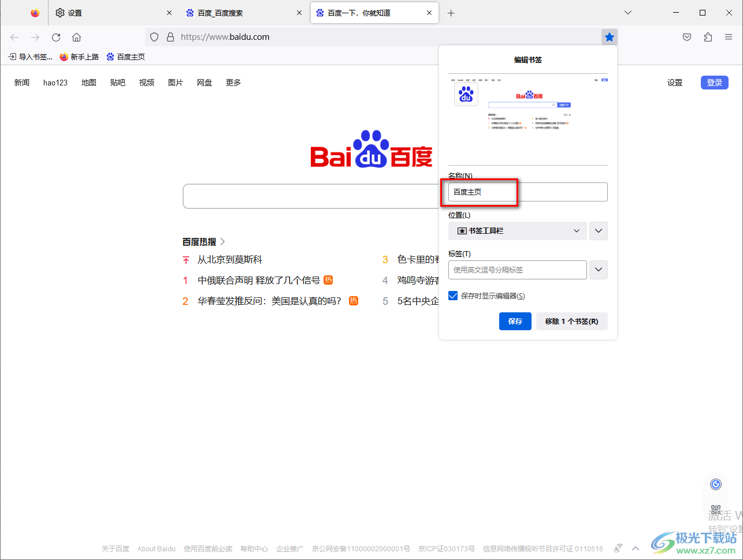Viewport: 743px width, 560px height.
Task: Open the extensions puzzle icon
Action: coord(708,37)
